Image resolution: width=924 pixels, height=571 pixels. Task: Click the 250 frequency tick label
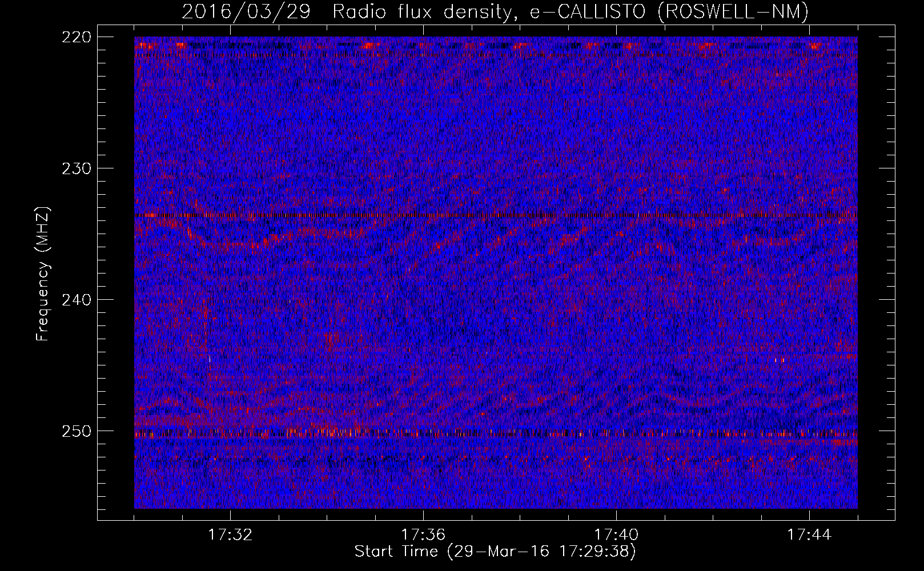pyautogui.click(x=76, y=431)
